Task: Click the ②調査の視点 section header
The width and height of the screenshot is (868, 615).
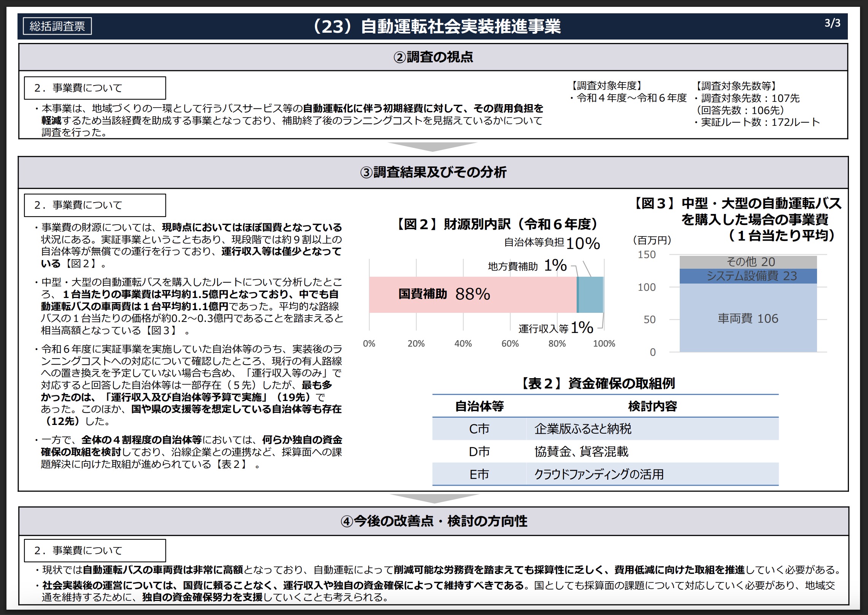Action: click(433, 57)
